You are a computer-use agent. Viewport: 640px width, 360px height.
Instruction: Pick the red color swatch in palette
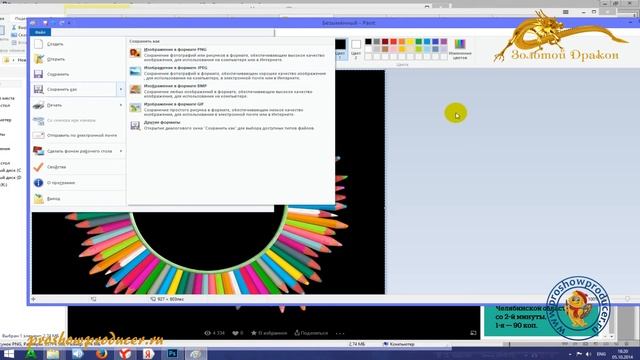click(x=393, y=41)
